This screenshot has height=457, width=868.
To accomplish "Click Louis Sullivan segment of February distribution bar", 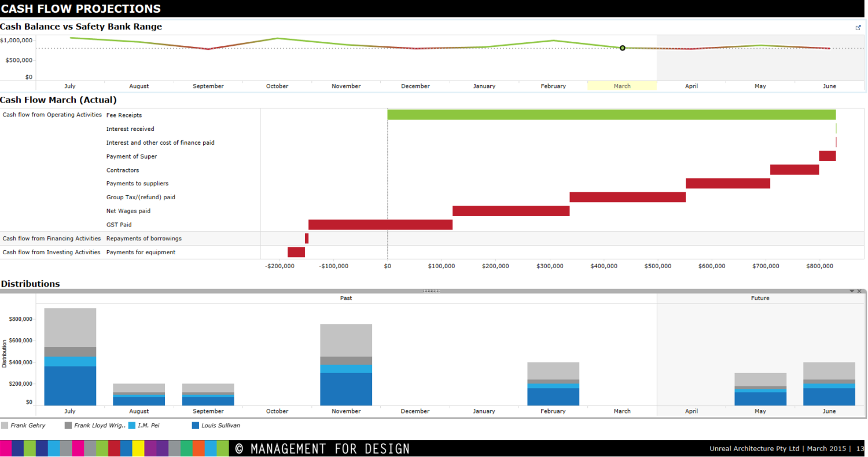I will click(553, 397).
